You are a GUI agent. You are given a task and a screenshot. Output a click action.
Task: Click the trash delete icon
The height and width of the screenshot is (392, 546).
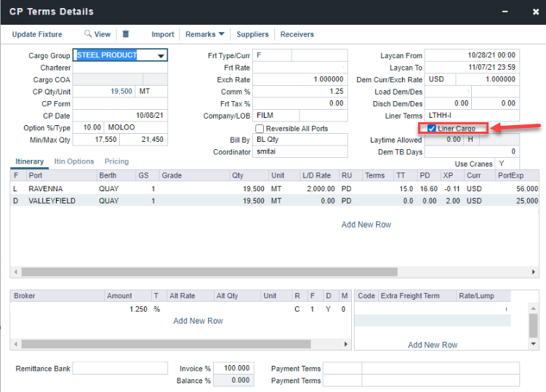point(126,34)
